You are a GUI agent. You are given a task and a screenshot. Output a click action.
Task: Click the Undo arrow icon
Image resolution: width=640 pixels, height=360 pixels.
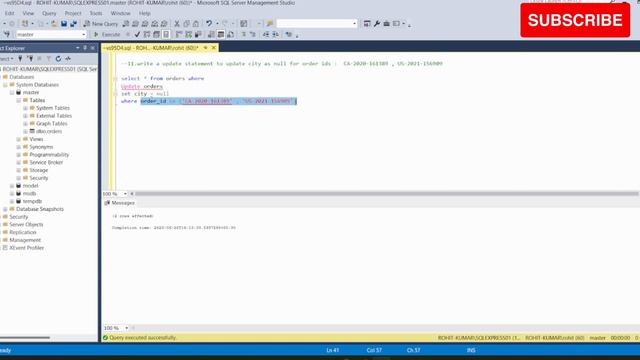(x=209, y=24)
